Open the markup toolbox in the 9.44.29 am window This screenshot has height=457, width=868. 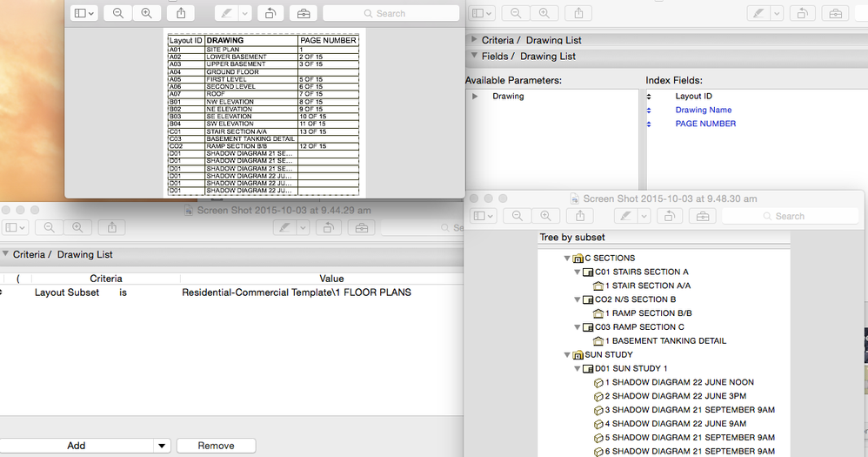pyautogui.click(x=362, y=227)
